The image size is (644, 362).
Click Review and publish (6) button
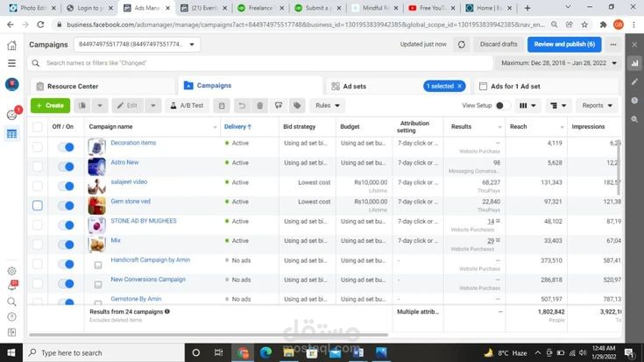tap(564, 45)
